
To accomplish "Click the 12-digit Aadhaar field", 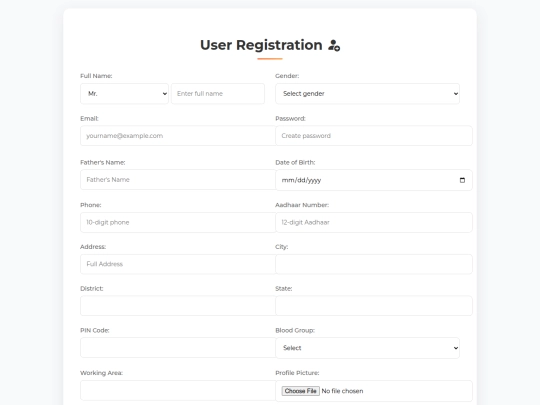I will [x=374, y=222].
